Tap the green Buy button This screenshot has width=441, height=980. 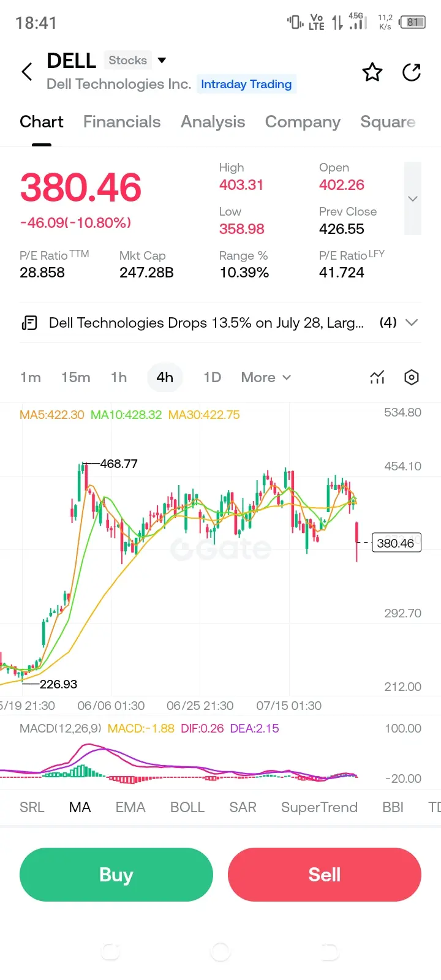click(116, 875)
